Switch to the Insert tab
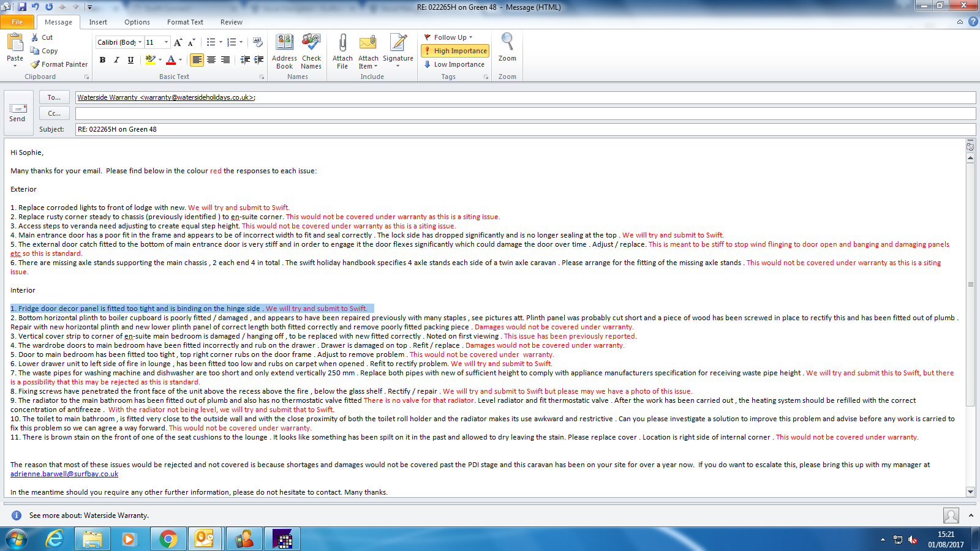 pos(98,22)
